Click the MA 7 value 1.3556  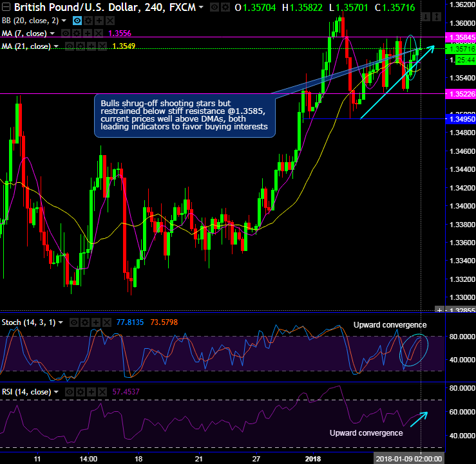(x=120, y=33)
